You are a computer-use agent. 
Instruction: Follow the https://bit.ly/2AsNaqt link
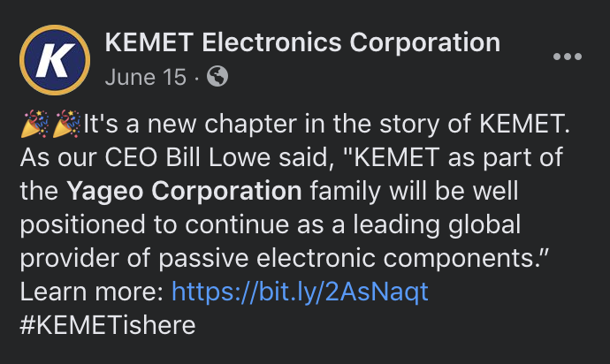[x=300, y=292]
